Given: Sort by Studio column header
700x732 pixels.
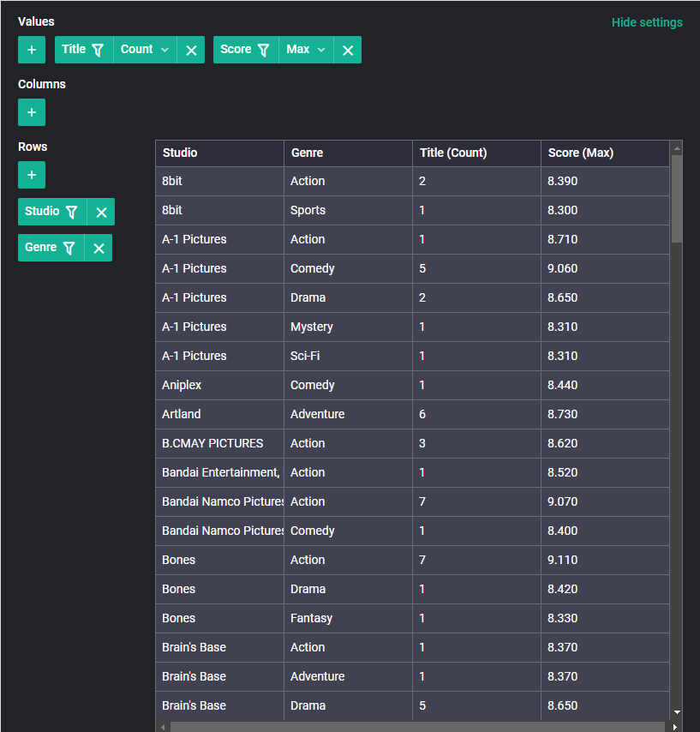Looking at the screenshot, I should pyautogui.click(x=220, y=153).
